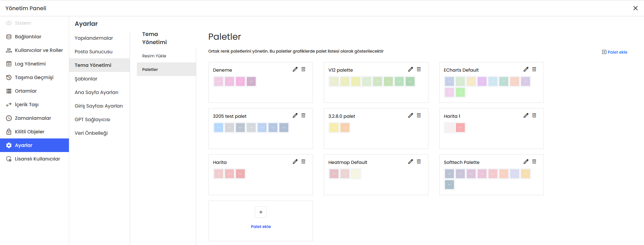Viewport: 644px width, 245px height.
Task: Click the plus icon in empty palette card
Action: (x=261, y=212)
